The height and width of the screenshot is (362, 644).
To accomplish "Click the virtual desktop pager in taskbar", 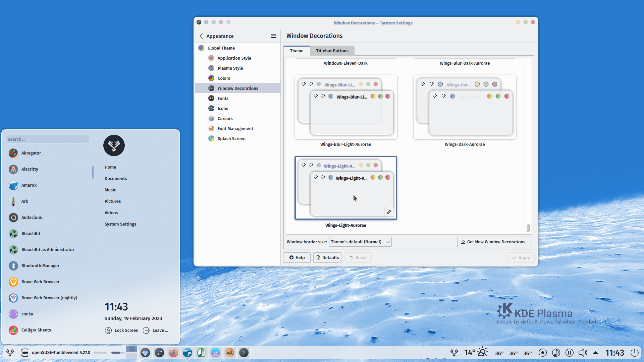I will (131, 353).
